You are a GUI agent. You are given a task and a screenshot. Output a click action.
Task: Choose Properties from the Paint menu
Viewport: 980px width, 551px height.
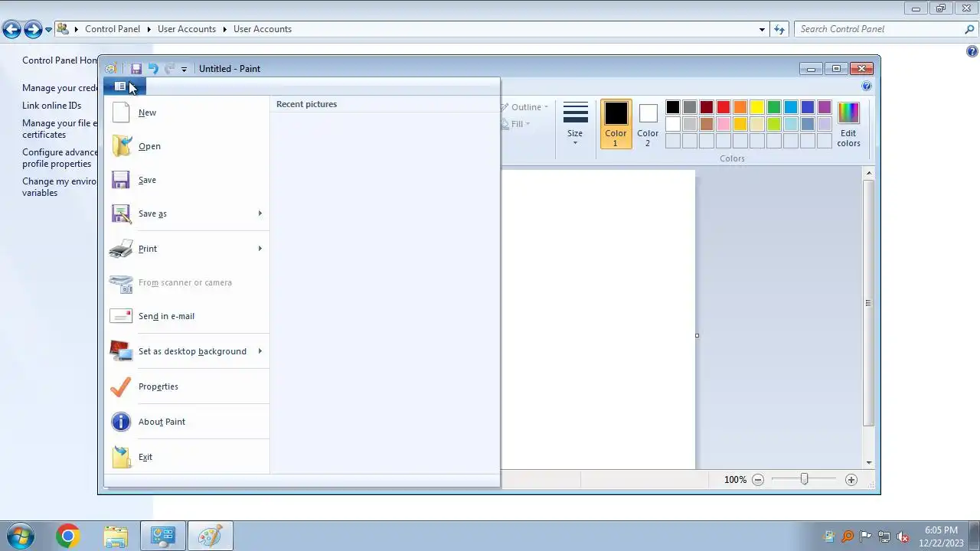point(187,386)
